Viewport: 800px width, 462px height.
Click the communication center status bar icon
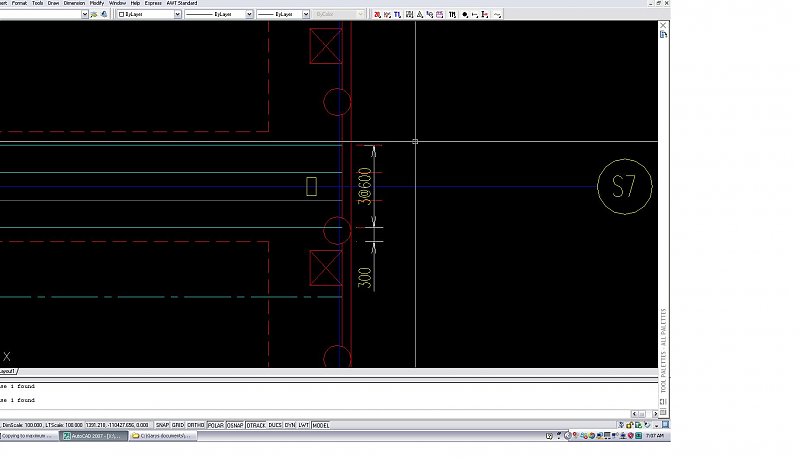click(x=621, y=425)
